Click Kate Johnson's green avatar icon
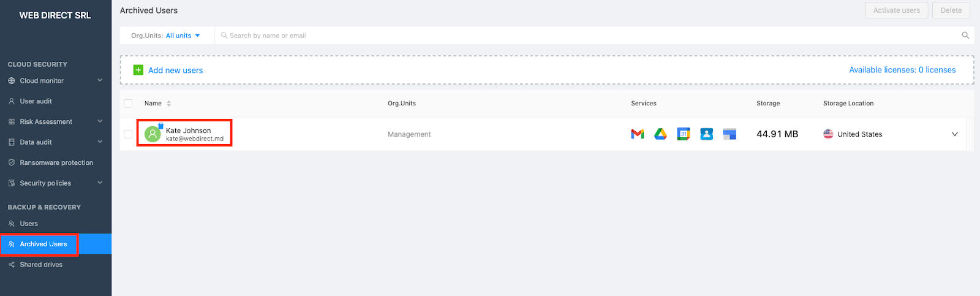 click(153, 134)
